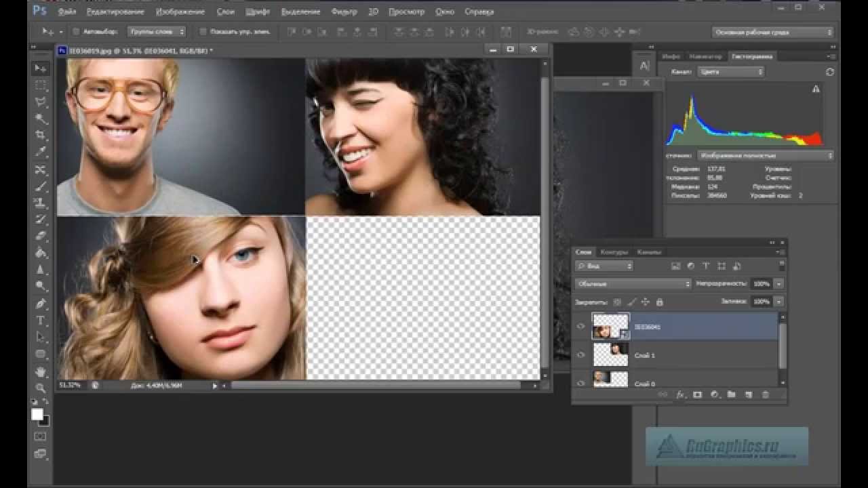The height and width of the screenshot is (488, 868).
Task: Toggle lock all padlock icon
Action: coord(659,302)
